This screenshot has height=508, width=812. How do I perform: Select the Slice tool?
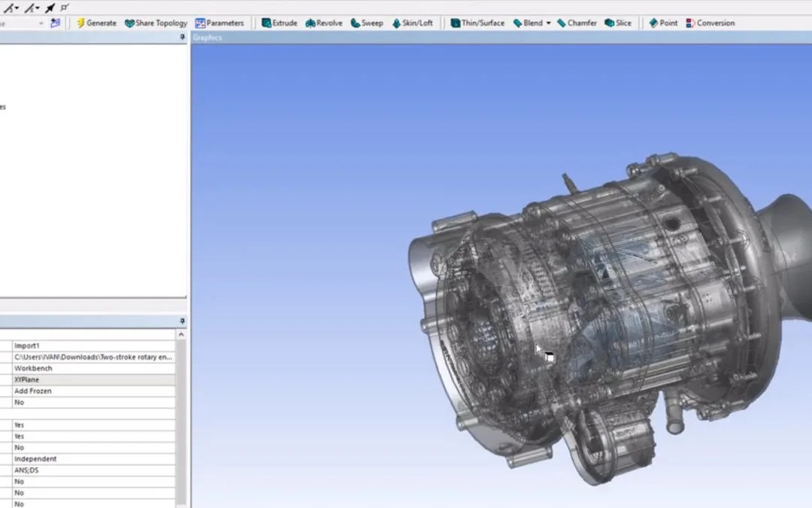[x=618, y=23]
